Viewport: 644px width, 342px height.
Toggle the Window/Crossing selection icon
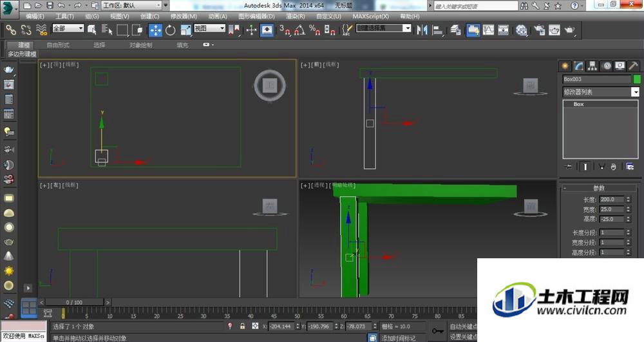tap(137, 30)
